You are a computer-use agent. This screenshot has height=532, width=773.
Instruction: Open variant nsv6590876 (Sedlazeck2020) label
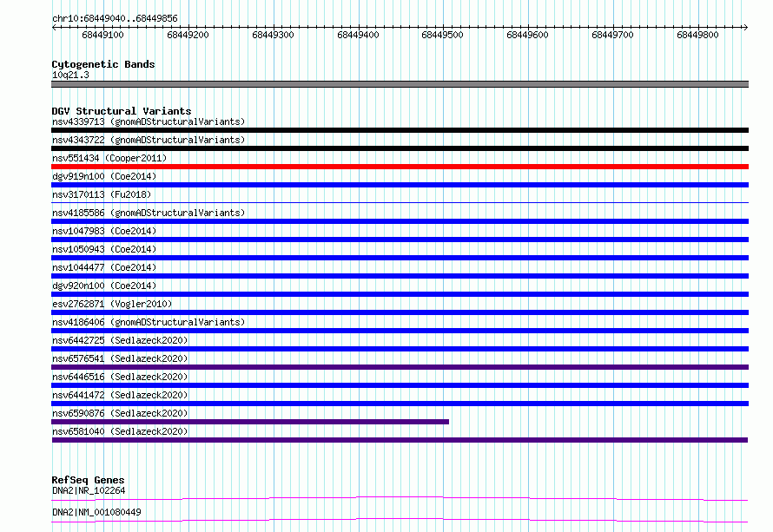[x=120, y=413]
